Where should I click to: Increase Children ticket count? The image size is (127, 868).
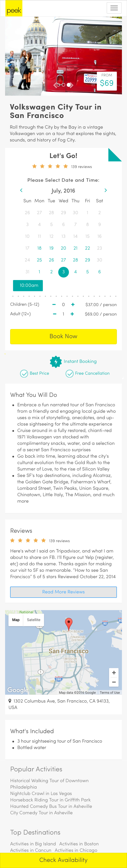(73, 305)
